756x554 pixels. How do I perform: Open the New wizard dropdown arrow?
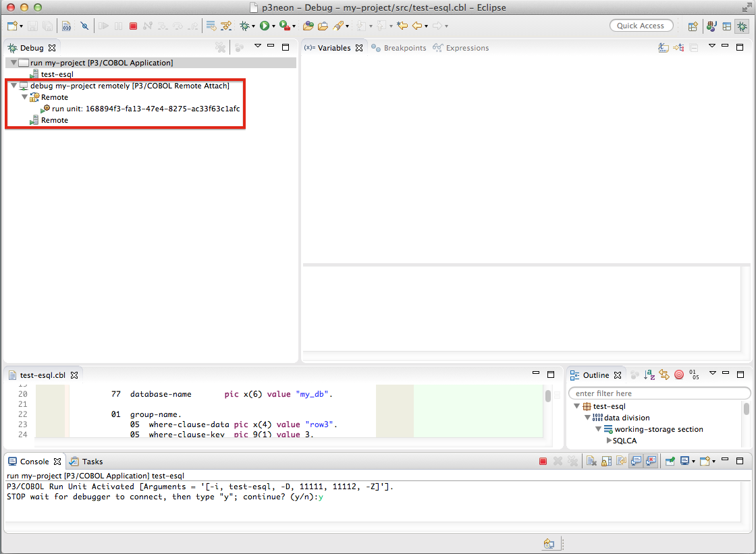click(21, 26)
